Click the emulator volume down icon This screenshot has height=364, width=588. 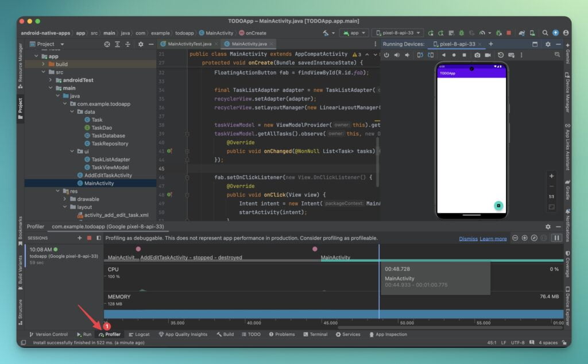[x=407, y=55]
